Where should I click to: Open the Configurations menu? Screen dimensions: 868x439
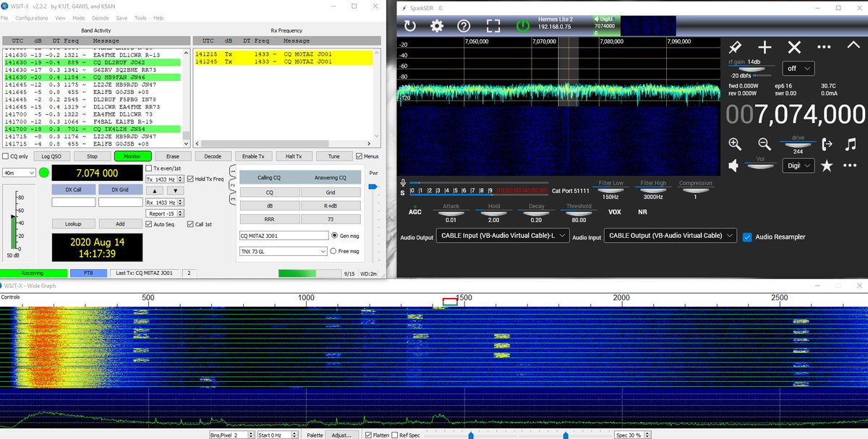click(32, 17)
